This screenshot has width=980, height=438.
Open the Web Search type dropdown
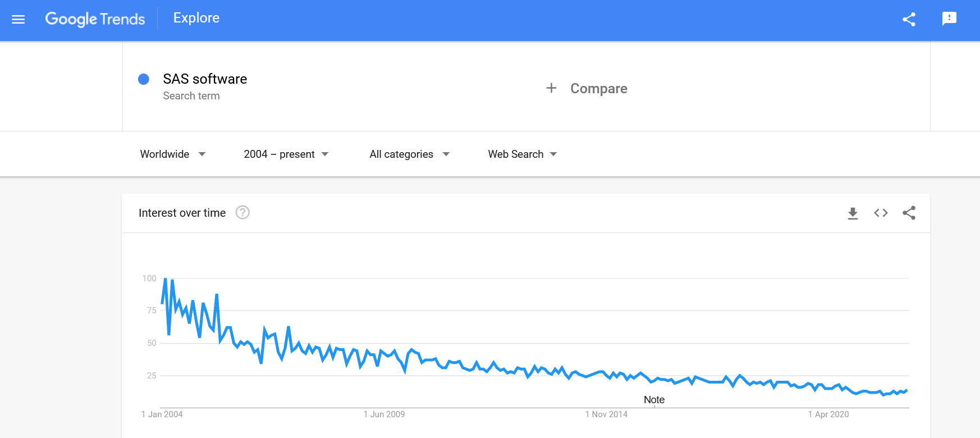(522, 154)
